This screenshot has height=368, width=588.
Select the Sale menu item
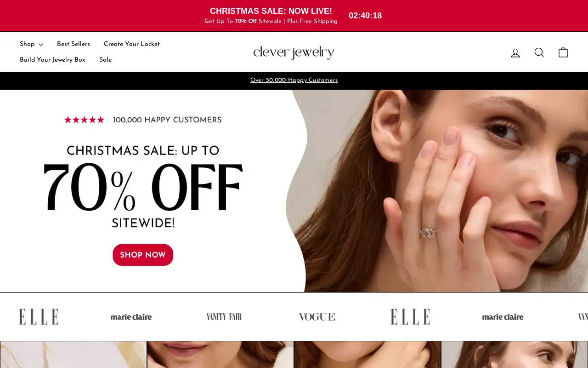click(105, 60)
